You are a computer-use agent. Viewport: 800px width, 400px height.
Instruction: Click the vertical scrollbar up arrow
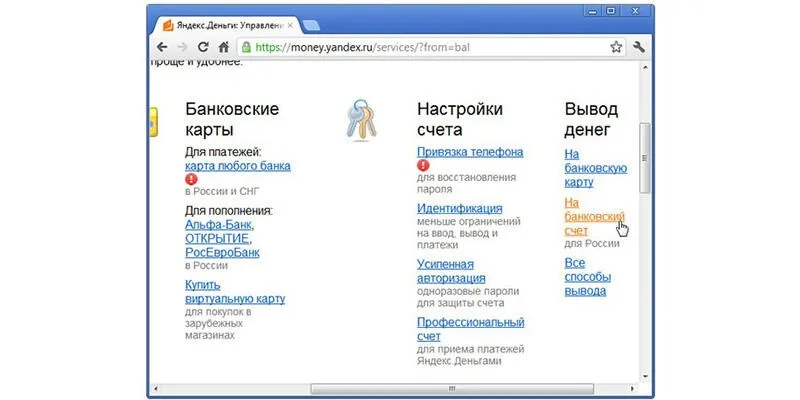click(x=645, y=67)
